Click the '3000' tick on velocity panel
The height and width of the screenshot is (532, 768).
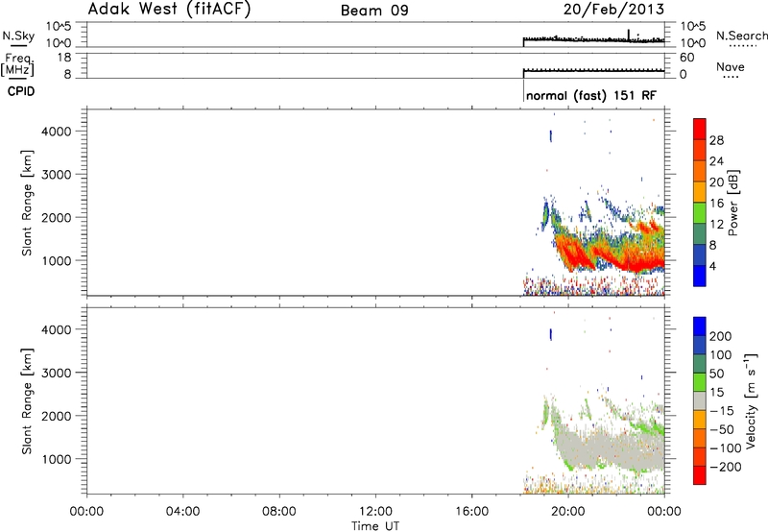click(x=56, y=373)
